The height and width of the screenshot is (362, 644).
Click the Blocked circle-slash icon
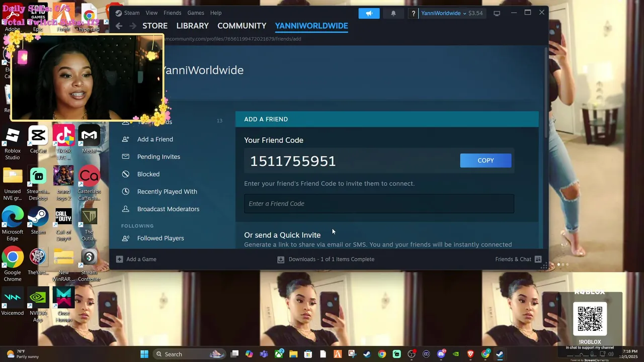[x=126, y=174]
